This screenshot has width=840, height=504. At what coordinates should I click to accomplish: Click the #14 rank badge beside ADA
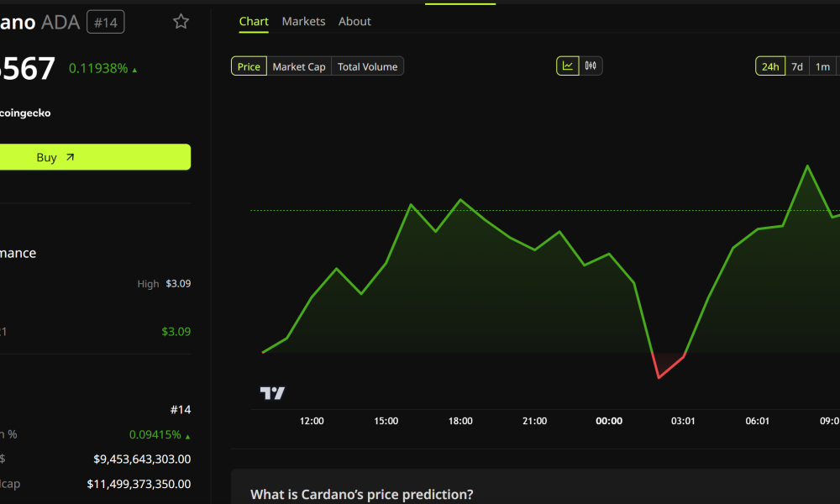coord(106,22)
